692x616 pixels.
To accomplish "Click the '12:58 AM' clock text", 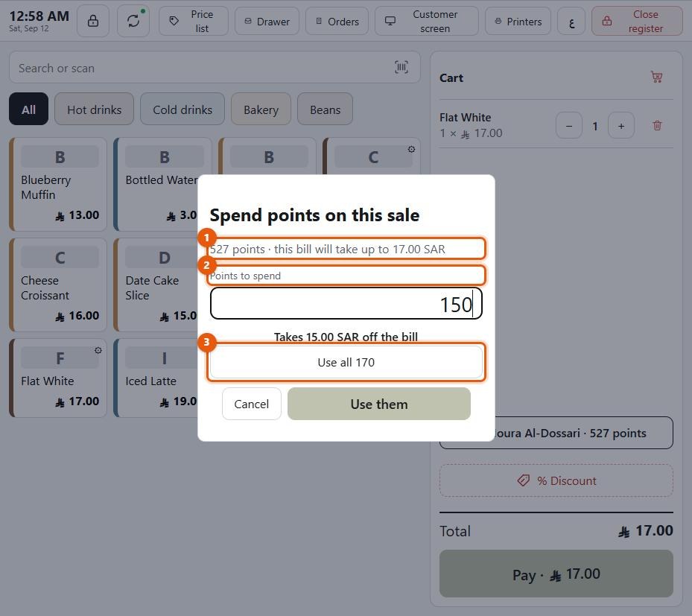I will point(39,16).
